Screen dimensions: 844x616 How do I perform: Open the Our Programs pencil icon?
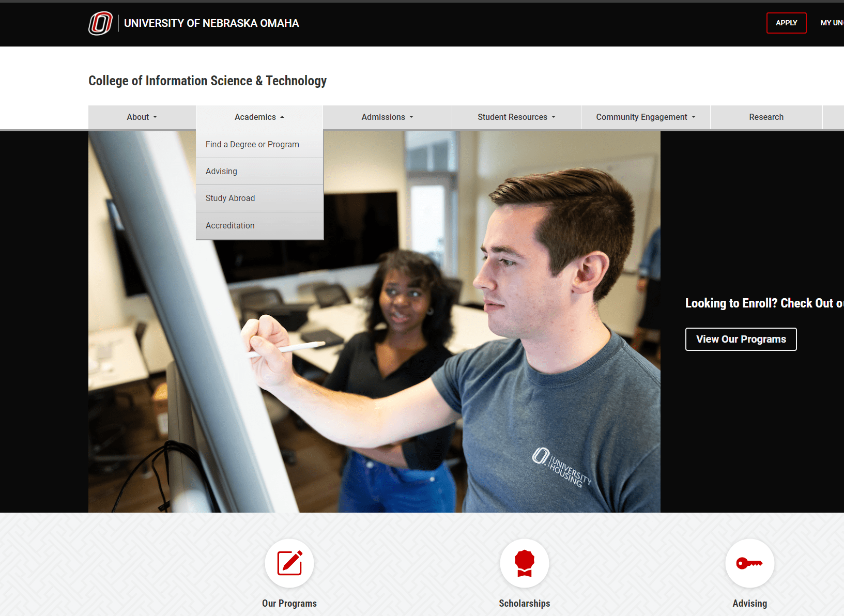(x=289, y=563)
